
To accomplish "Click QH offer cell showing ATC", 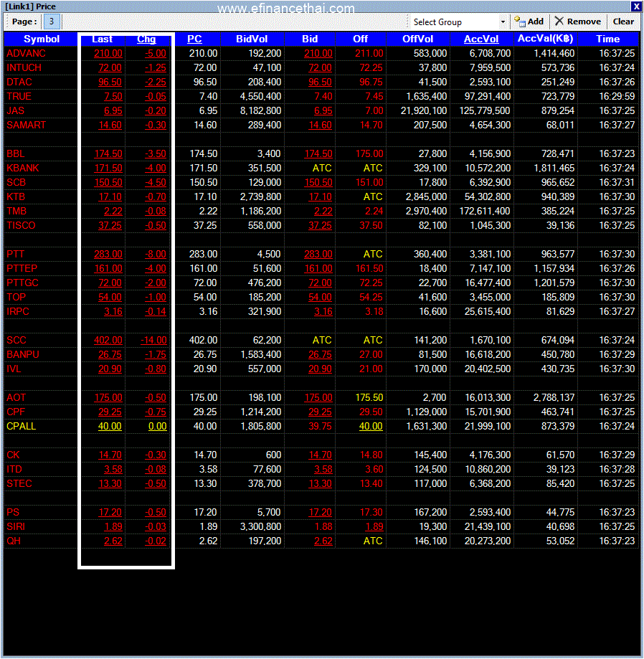I will point(373,541).
